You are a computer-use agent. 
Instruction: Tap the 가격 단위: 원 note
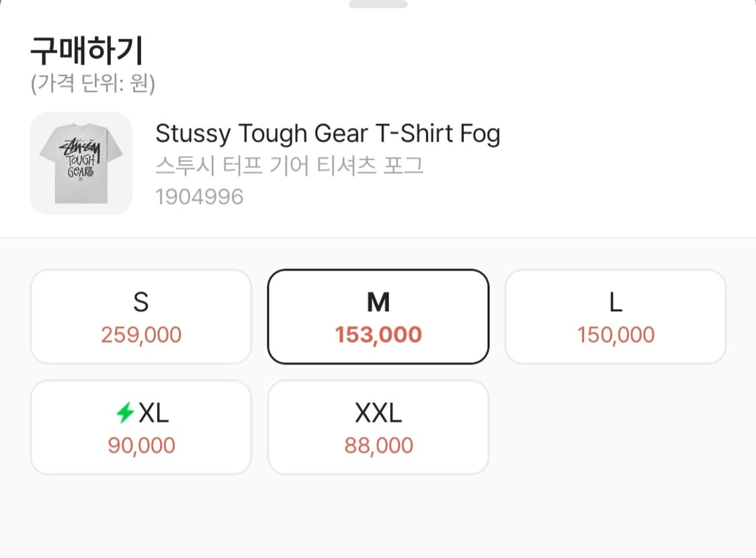click(x=93, y=84)
